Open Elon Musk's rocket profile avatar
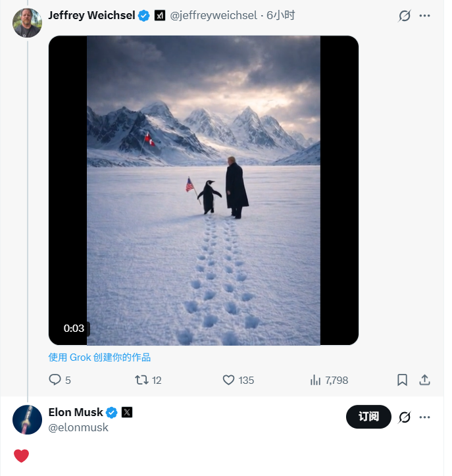452x476 pixels. [27, 419]
